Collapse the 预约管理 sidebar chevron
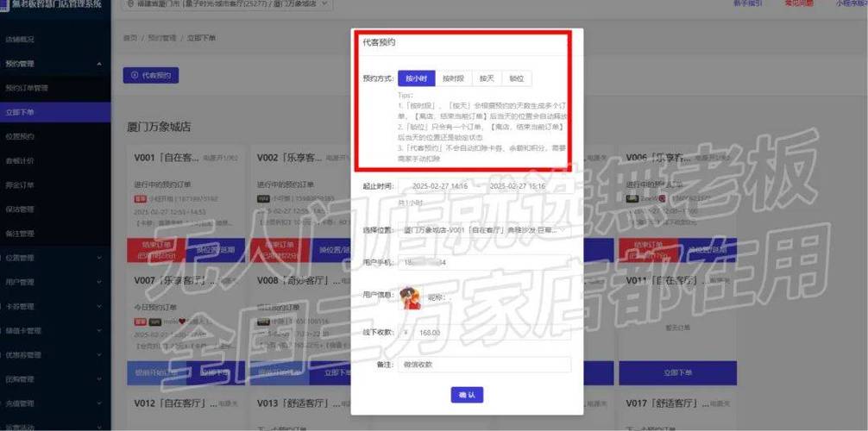868x431 pixels. pos(99,64)
